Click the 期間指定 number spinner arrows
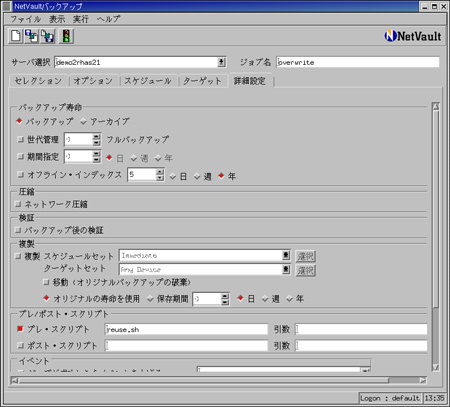 (x=96, y=156)
